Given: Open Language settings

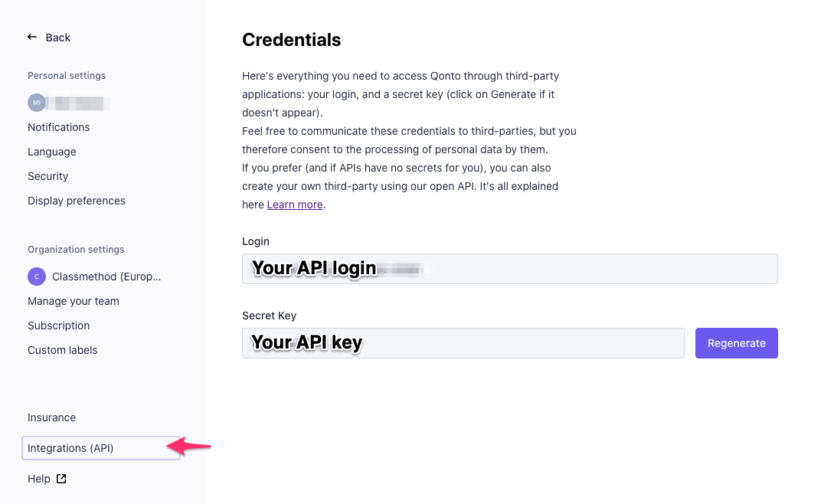Looking at the screenshot, I should pyautogui.click(x=52, y=152).
